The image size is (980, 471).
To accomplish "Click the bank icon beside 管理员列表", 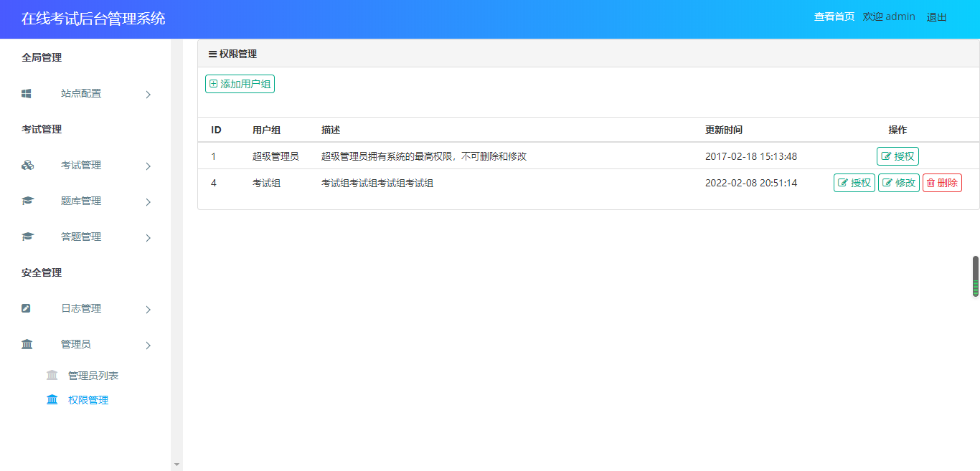I will click(x=52, y=375).
